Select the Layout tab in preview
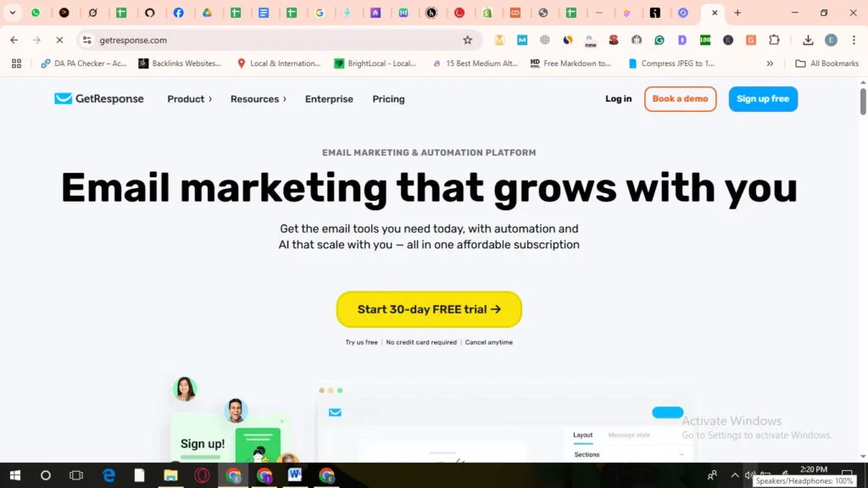 coord(582,435)
